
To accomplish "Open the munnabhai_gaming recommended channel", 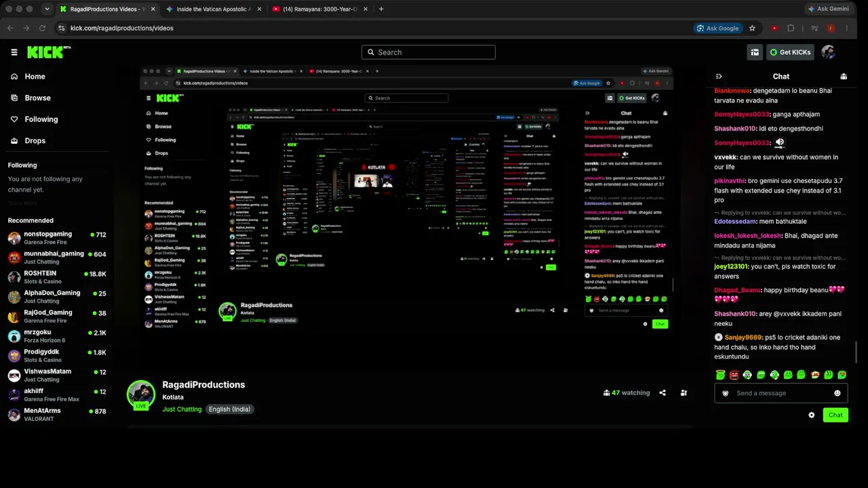I will 57,258.
